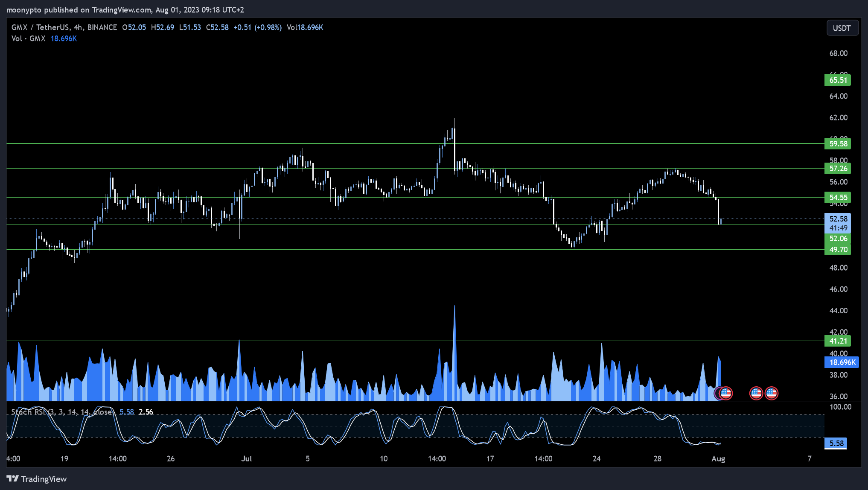Select the 49.70 price level label
The width and height of the screenshot is (868, 490).
tap(838, 250)
